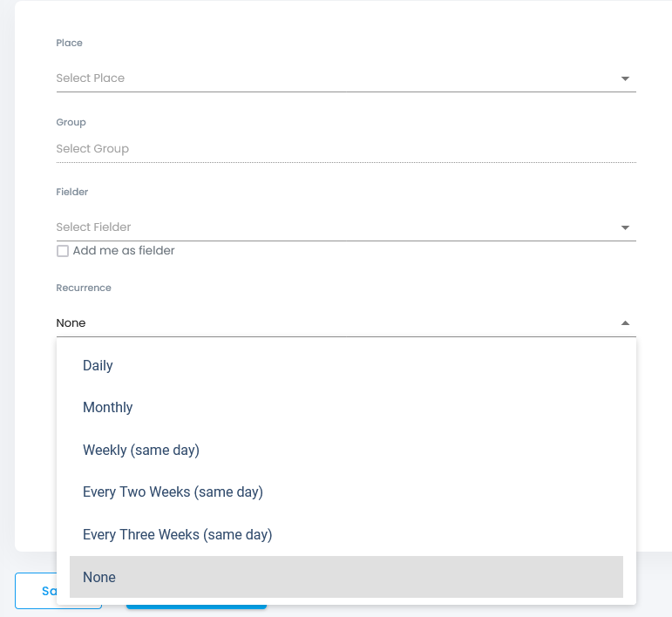The height and width of the screenshot is (617, 672).
Task: Click the Add me as fielder label
Action: pyautogui.click(x=124, y=251)
